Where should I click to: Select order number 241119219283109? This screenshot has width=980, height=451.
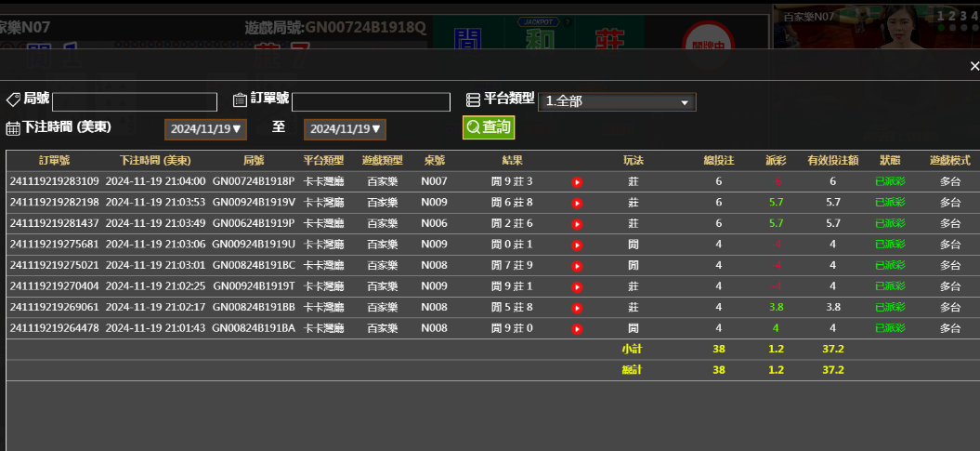point(55,181)
